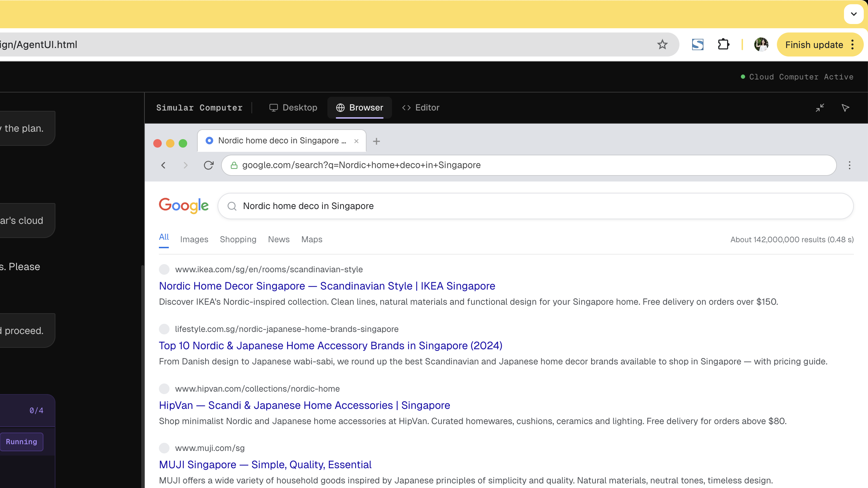The height and width of the screenshot is (488, 868).
Task: Open a new browser tab with plus button
Action: [x=376, y=141]
